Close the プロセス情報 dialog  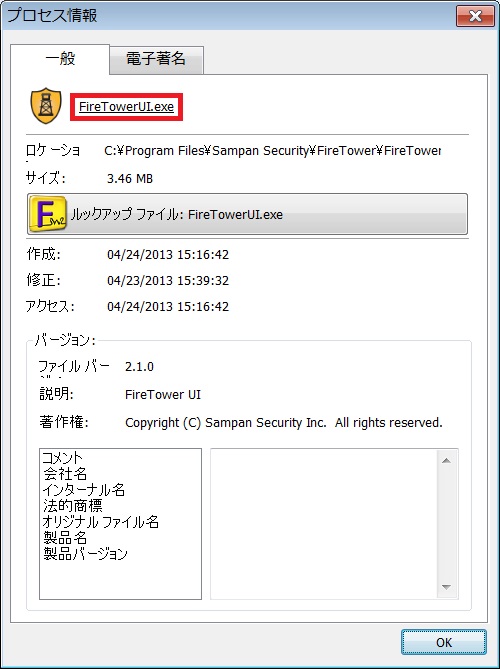[x=475, y=16]
